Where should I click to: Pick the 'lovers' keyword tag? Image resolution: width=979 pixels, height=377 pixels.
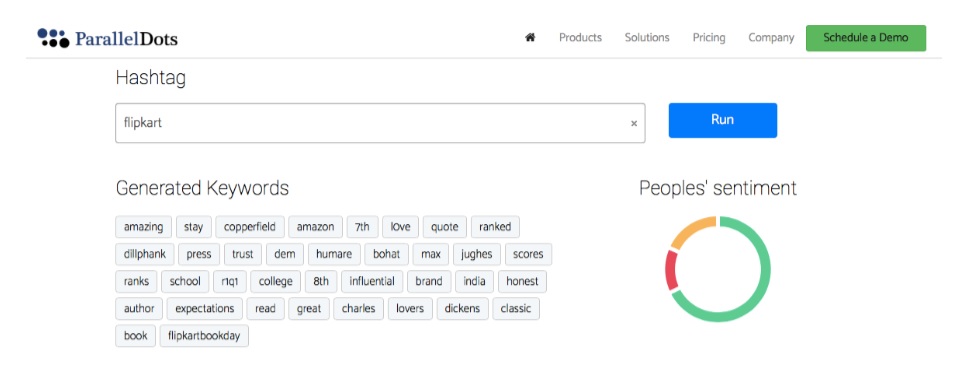pyautogui.click(x=410, y=308)
